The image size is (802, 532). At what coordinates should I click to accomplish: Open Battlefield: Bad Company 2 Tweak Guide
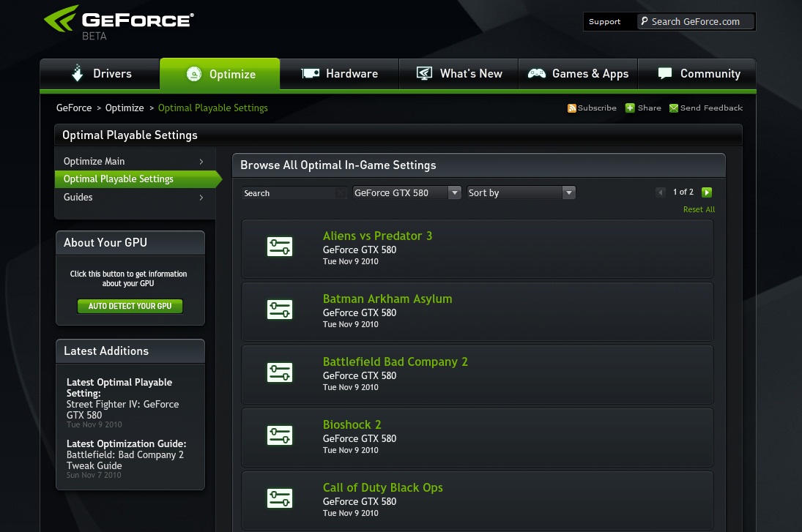125,460
